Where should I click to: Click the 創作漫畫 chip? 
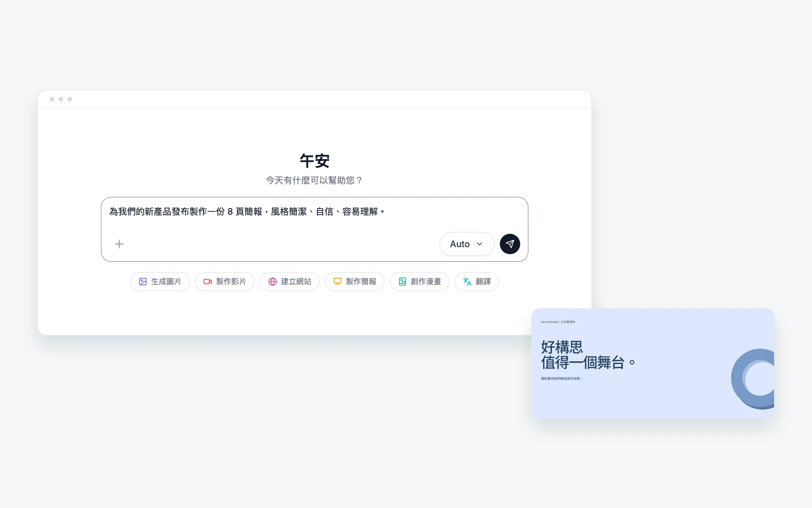420,281
